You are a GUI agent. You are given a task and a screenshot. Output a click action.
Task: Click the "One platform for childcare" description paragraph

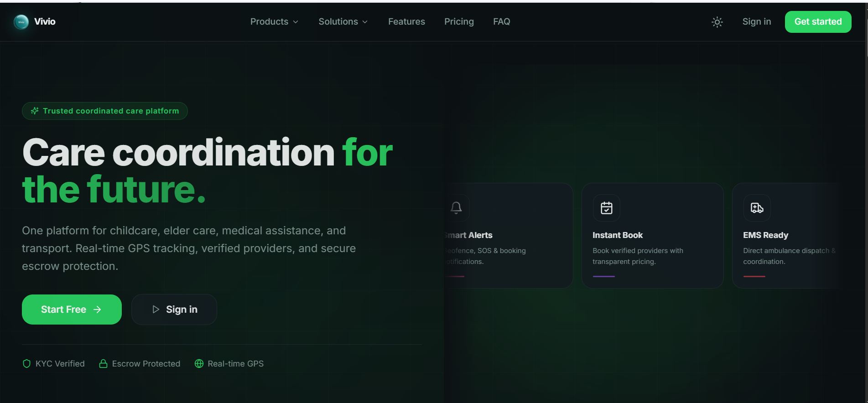189,248
